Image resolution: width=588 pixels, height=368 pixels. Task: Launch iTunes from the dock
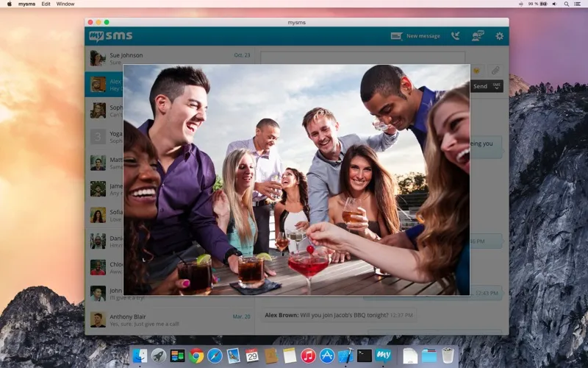[308, 355]
